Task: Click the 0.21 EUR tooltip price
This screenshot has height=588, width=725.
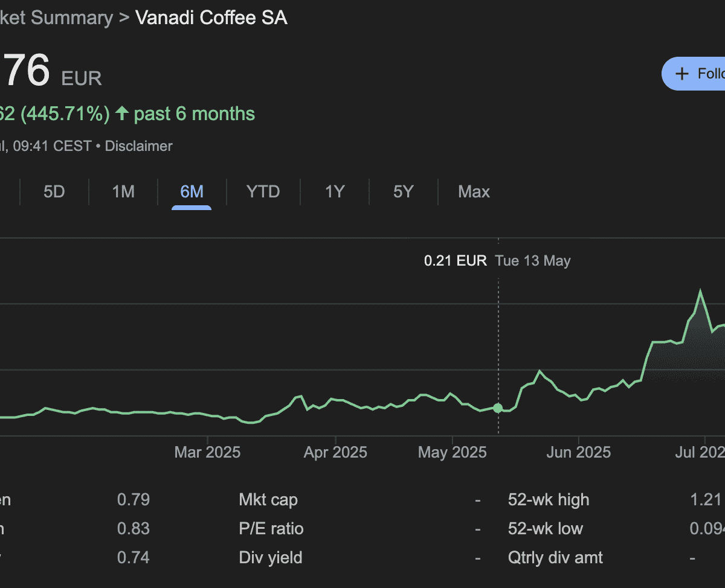Action: pyautogui.click(x=456, y=261)
